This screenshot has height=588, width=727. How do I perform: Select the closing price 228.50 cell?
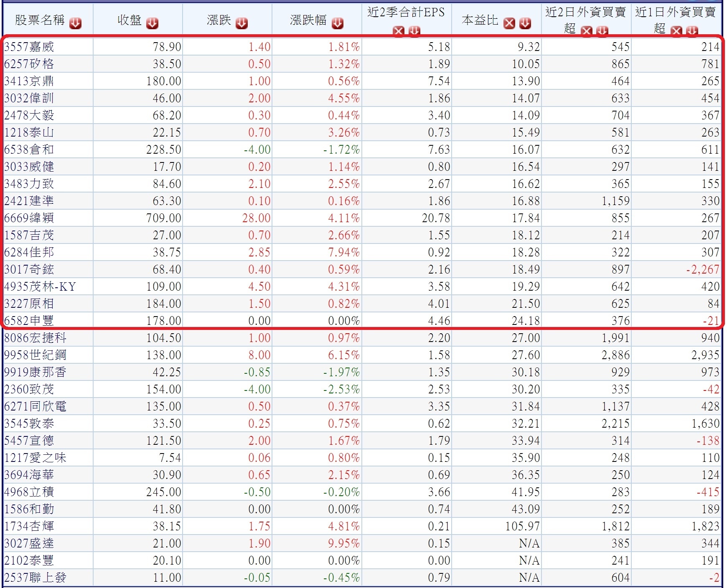pyautogui.click(x=138, y=150)
